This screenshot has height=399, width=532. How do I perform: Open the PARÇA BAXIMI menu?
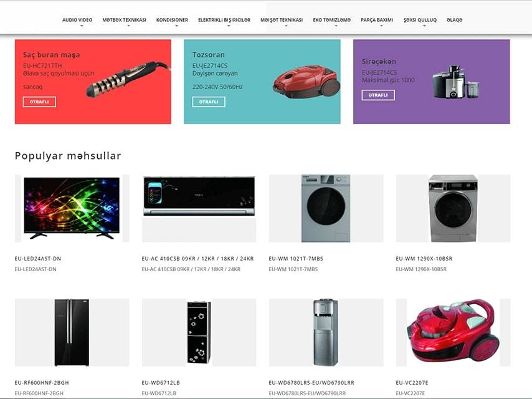point(377,20)
